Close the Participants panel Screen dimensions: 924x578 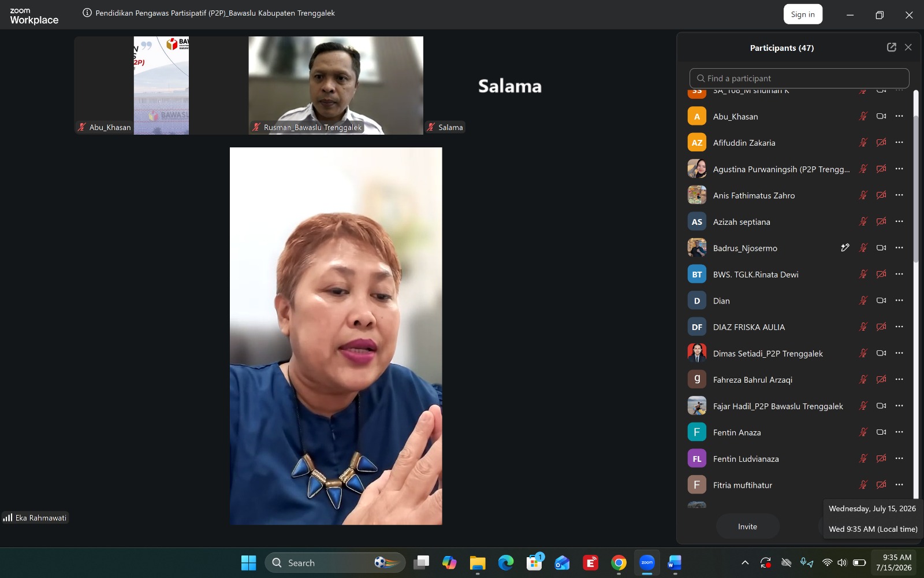click(908, 47)
